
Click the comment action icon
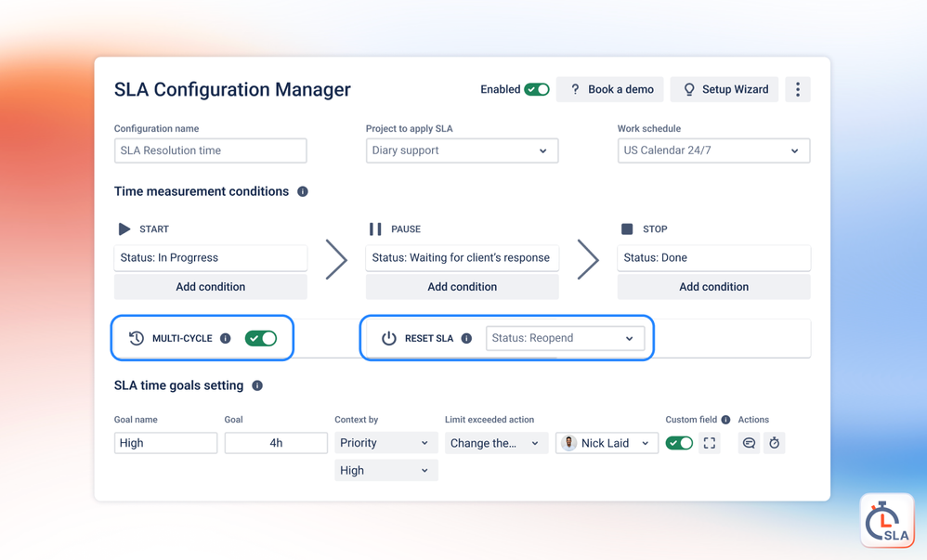749,443
